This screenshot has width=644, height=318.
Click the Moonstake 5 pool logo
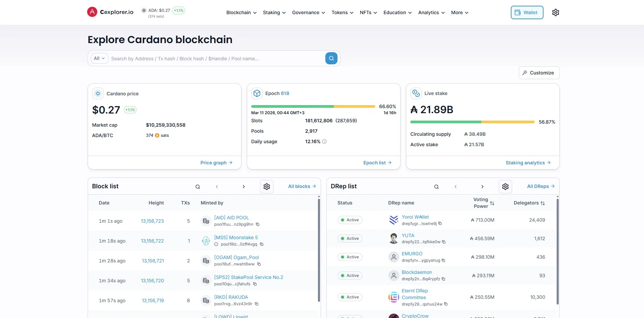[x=206, y=241]
